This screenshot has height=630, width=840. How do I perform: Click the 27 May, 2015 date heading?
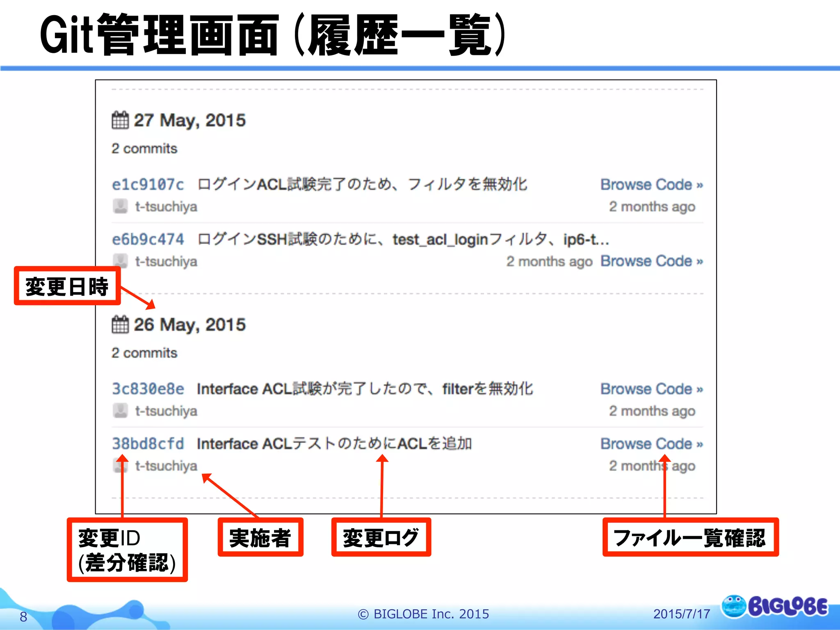[x=190, y=121]
